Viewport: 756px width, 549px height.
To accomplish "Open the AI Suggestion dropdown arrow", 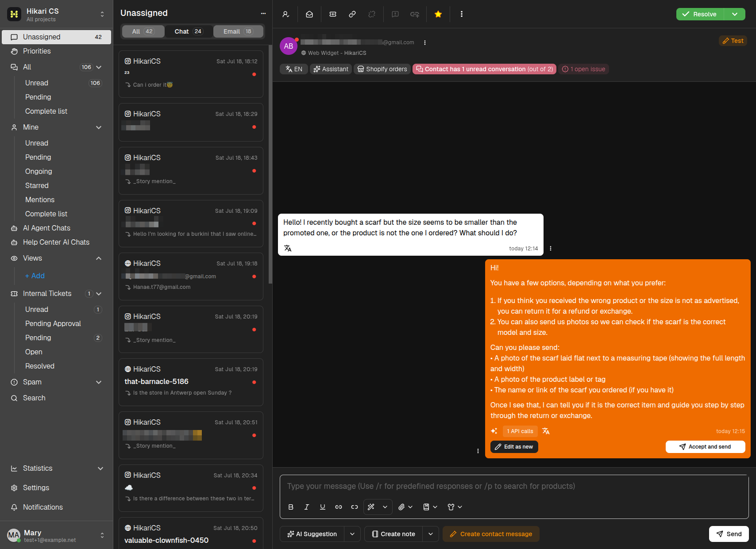I will [x=352, y=534].
